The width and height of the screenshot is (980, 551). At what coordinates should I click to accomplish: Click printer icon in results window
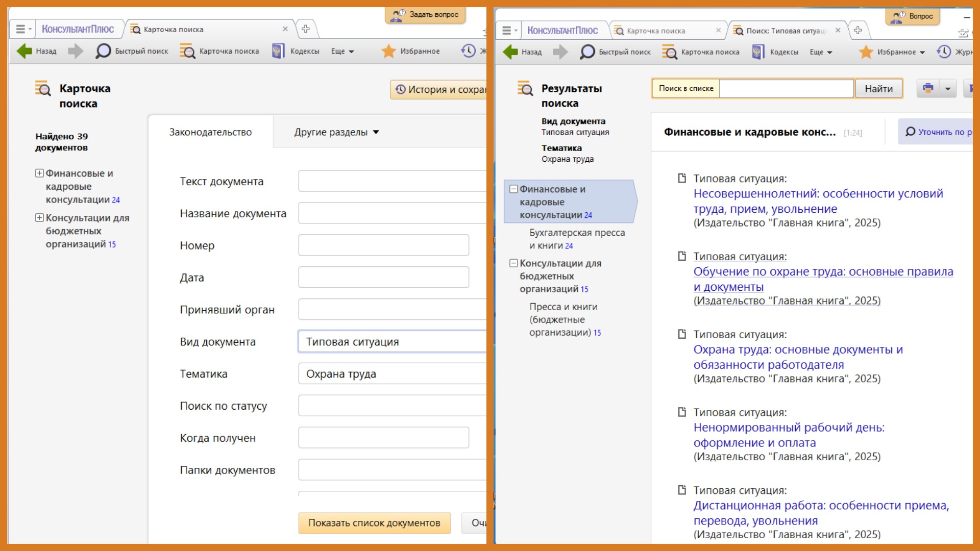click(928, 88)
